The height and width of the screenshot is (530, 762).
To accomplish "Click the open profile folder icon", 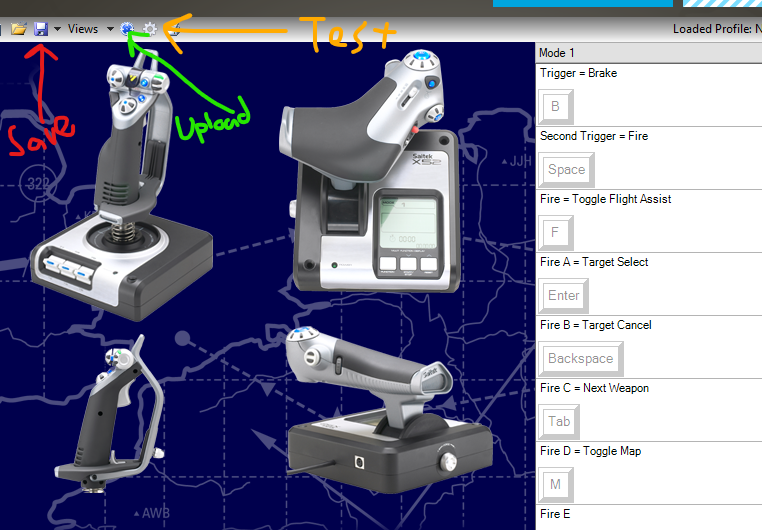I will coord(19,29).
